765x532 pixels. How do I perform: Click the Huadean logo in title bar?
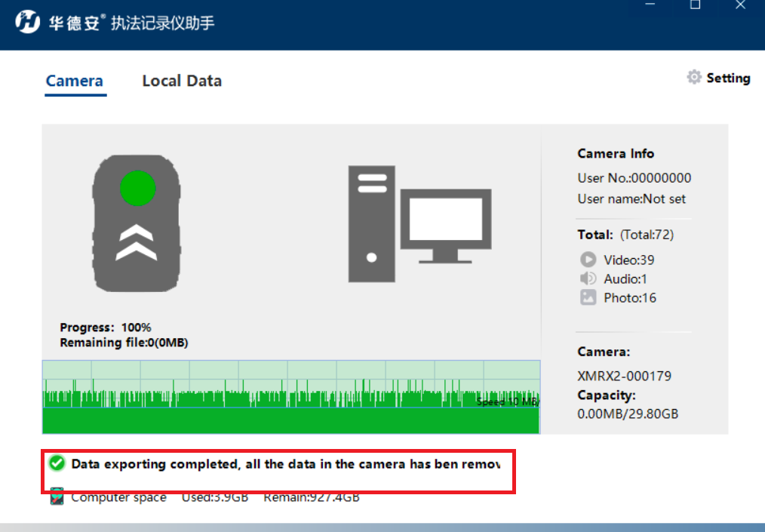[27, 22]
